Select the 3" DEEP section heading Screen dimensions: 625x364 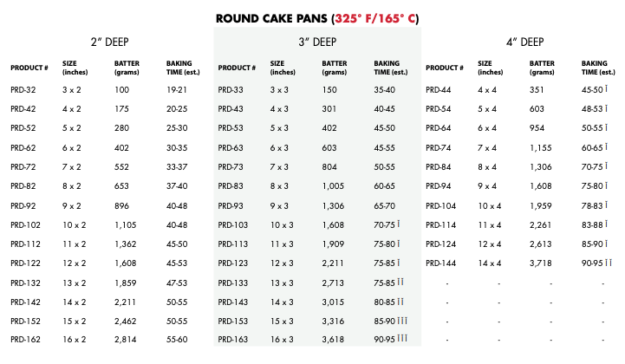click(317, 42)
